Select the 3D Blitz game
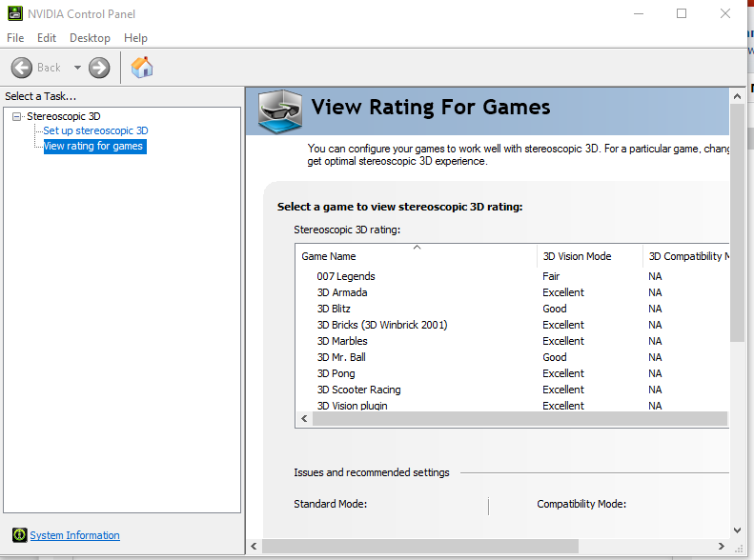The height and width of the screenshot is (560, 754). 334,309
